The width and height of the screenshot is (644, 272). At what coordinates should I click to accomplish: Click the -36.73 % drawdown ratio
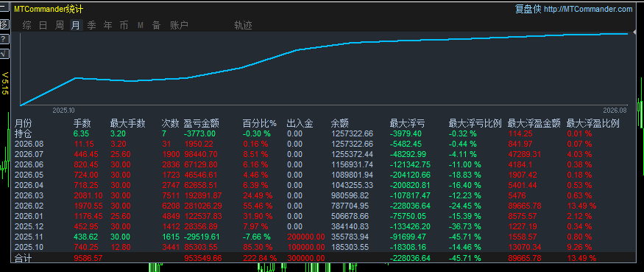pyautogui.click(x=464, y=226)
